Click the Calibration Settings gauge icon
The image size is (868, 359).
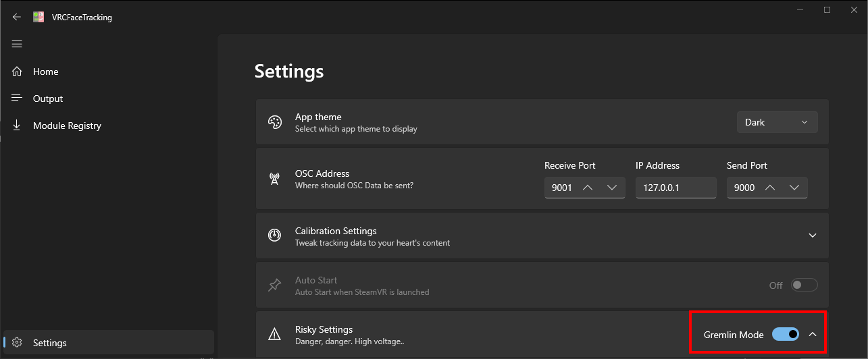pos(274,236)
